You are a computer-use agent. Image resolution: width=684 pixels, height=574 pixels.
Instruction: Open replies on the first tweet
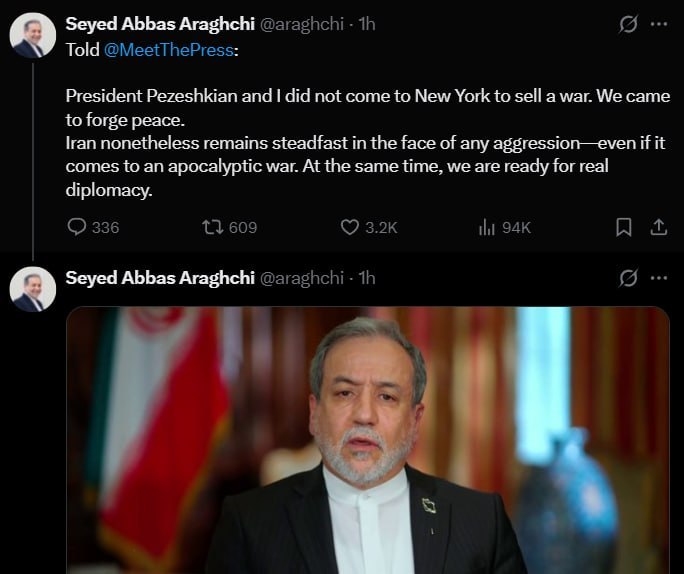click(93, 227)
